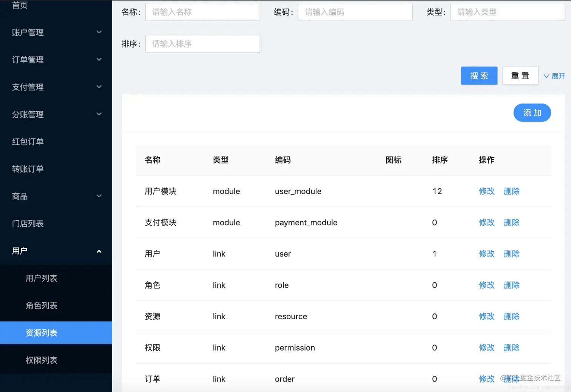The height and width of the screenshot is (392, 571).
Task: Expand the 支付管理 sidebar menu
Action: click(x=56, y=87)
